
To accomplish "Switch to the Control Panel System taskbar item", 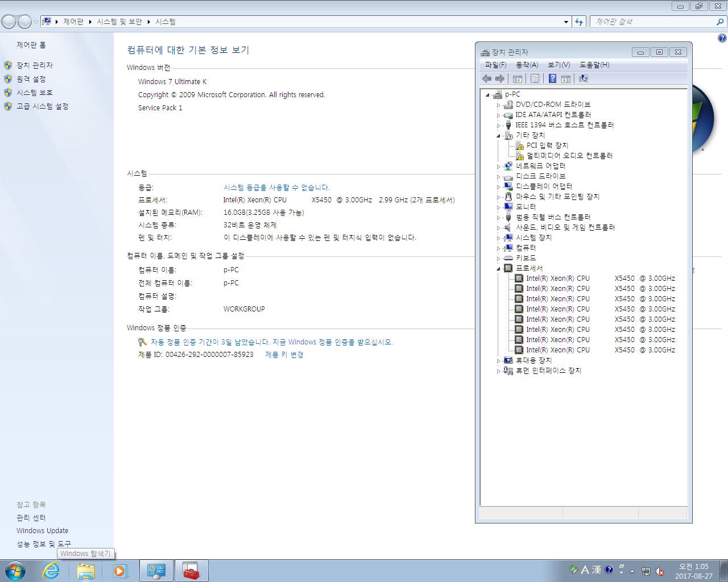I will tap(156, 571).
